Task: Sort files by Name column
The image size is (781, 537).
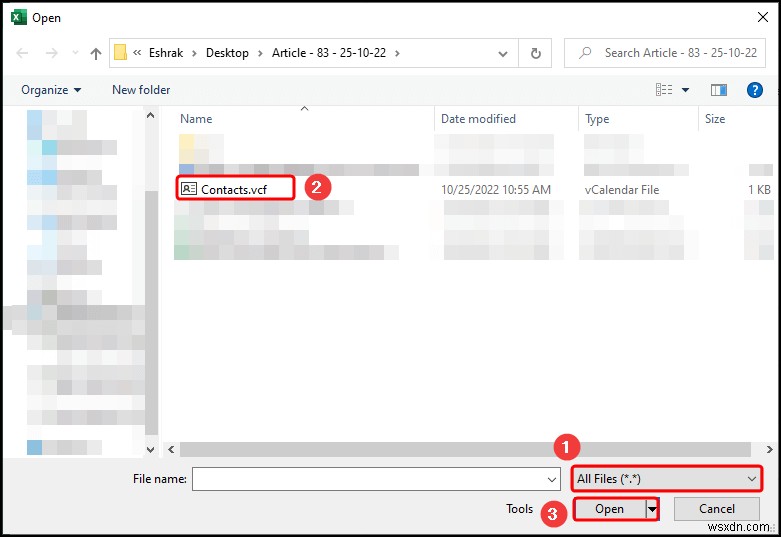Action: click(196, 119)
